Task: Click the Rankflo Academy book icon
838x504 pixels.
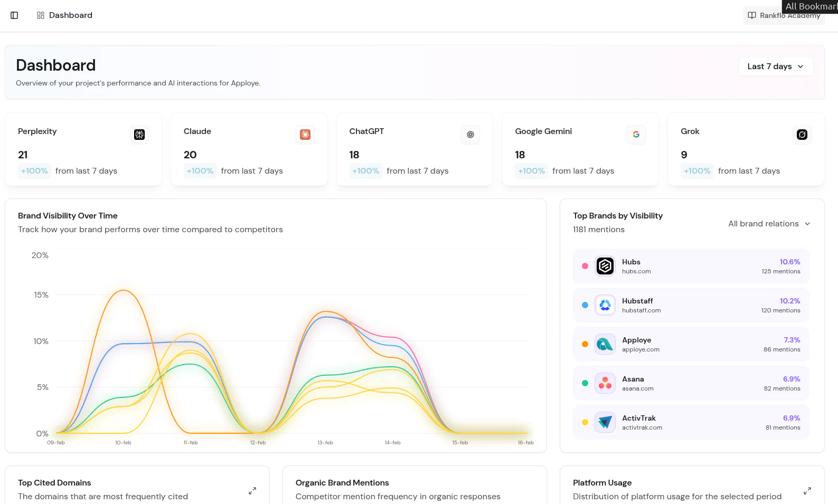Action: [752, 15]
